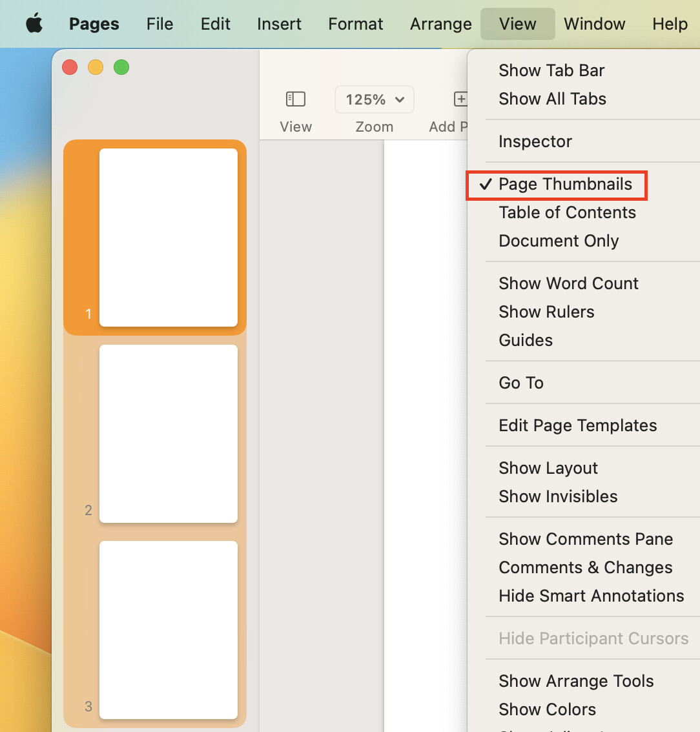Minimize window with the yellow button
Screen dimensions: 700x732
point(96,67)
